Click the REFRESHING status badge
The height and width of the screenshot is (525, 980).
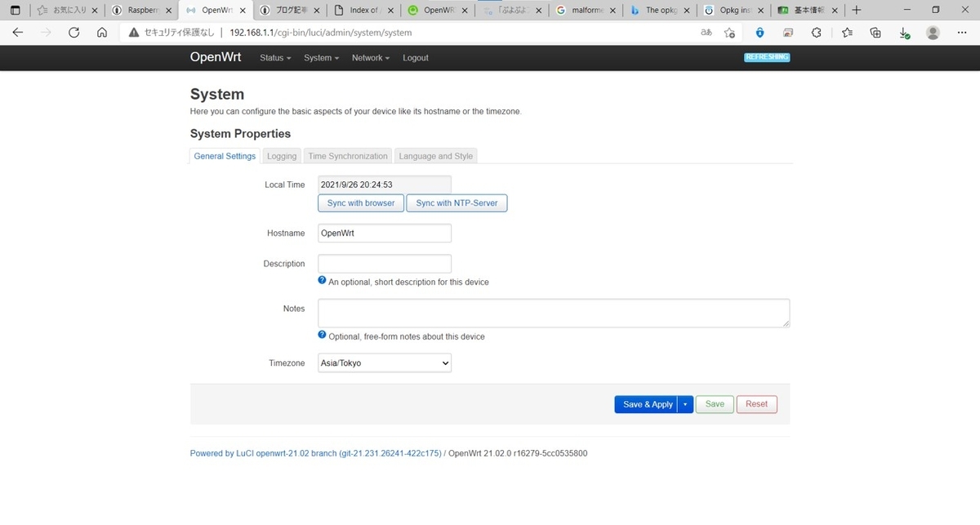[x=767, y=57]
